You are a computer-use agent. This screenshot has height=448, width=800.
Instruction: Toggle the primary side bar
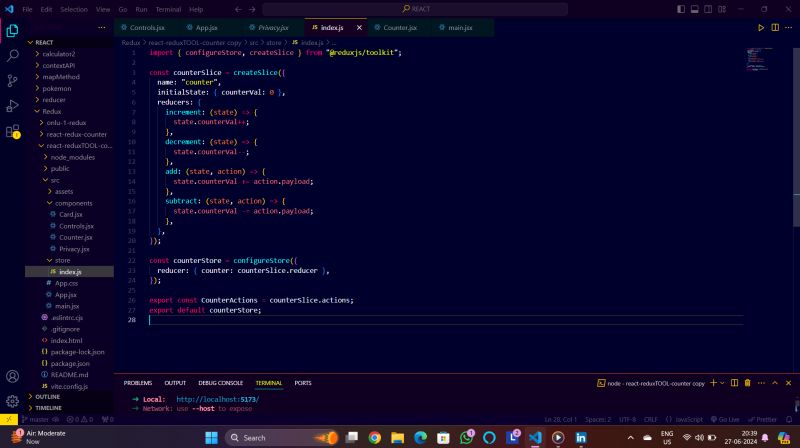tap(681, 9)
